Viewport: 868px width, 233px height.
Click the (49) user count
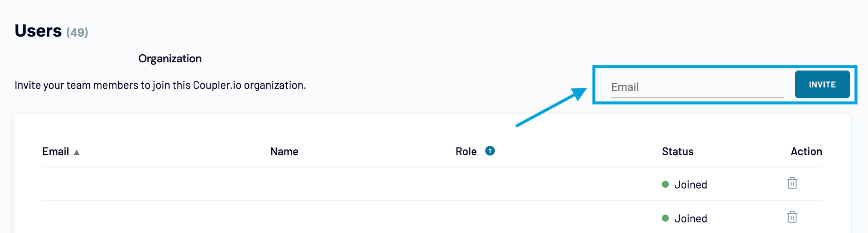77,32
